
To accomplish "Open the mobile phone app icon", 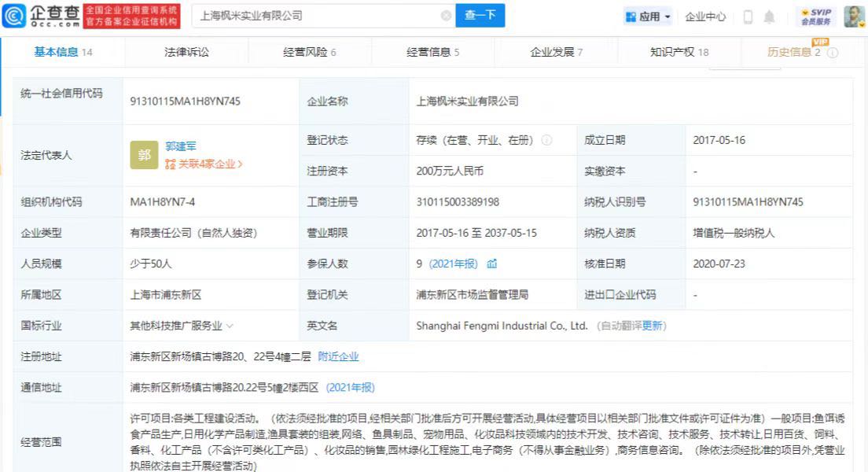I will point(748,17).
